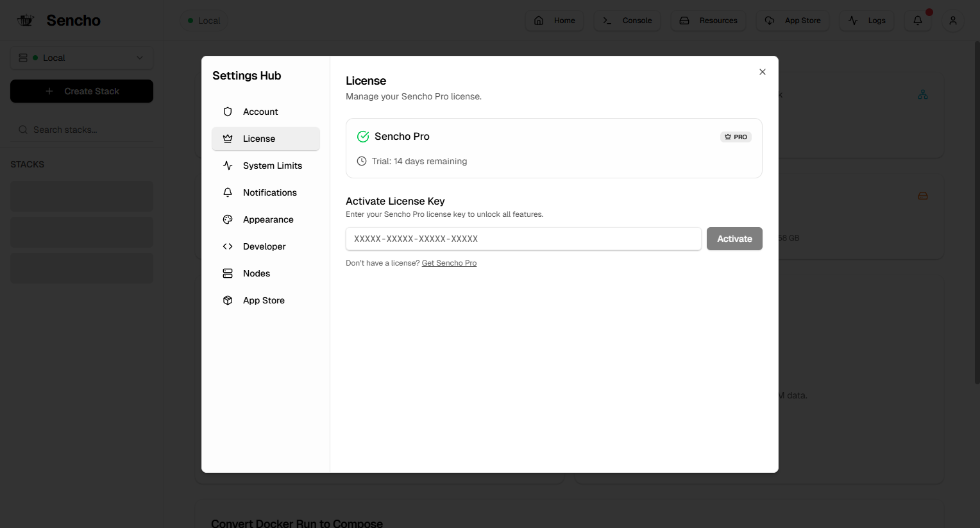Close the Settings Hub dialog

763,72
